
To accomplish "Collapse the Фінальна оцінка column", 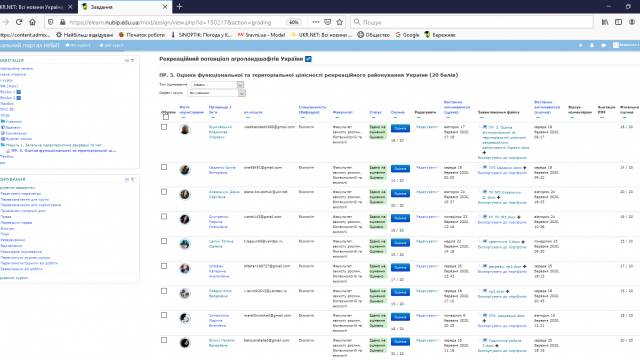I will tap(624, 118).
